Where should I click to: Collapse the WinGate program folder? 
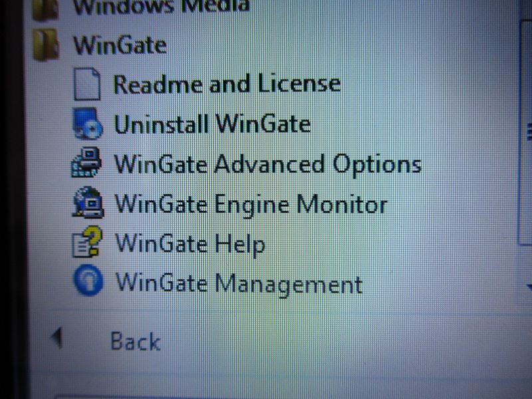point(120,45)
